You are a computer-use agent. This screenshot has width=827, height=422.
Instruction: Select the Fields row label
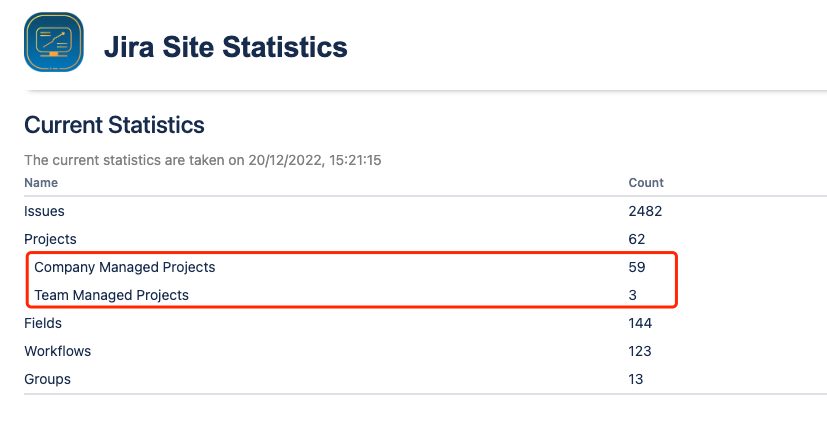(43, 323)
